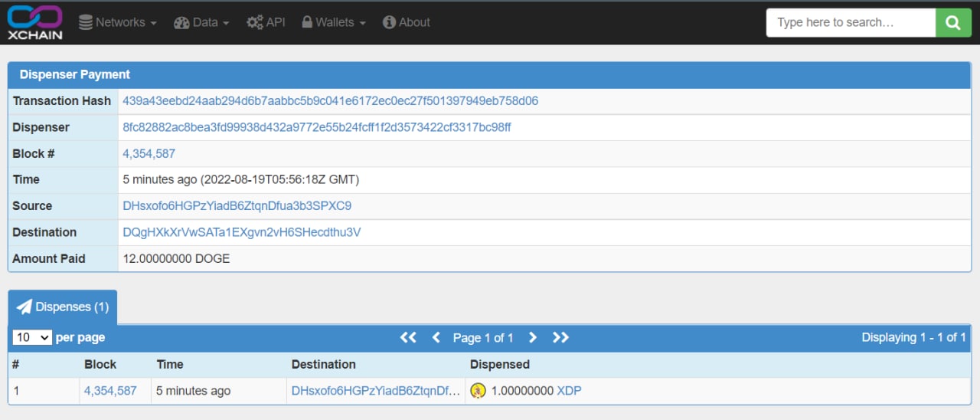This screenshot has width=980, height=420.
Task: Click the amount 12.00000000 DOGE
Action: coord(176,258)
